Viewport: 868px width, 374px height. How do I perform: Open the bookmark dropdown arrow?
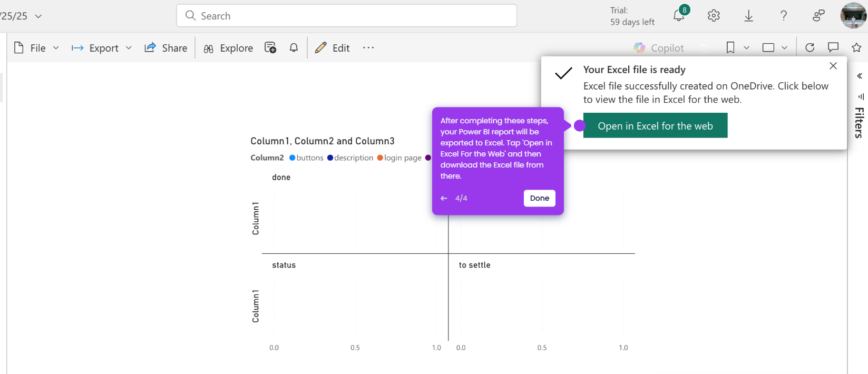tap(746, 48)
